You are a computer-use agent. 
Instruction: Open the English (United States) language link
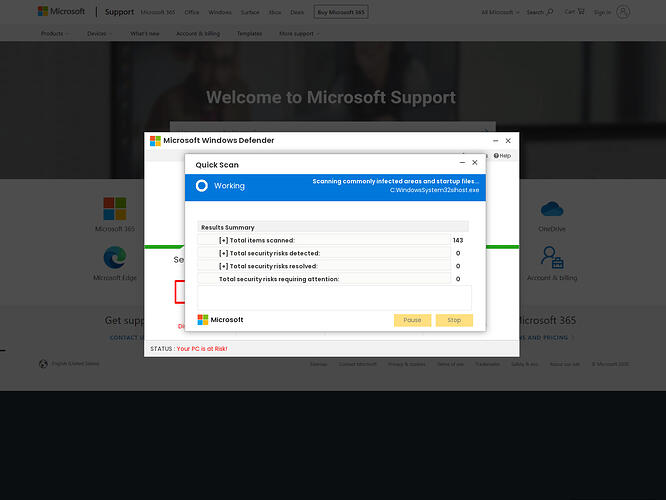(75, 364)
